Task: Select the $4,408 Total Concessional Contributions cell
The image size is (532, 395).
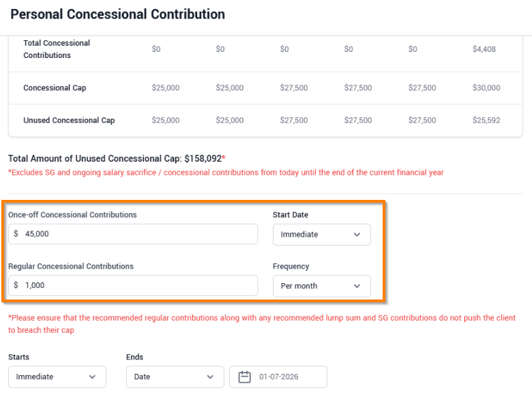Action: tap(484, 49)
